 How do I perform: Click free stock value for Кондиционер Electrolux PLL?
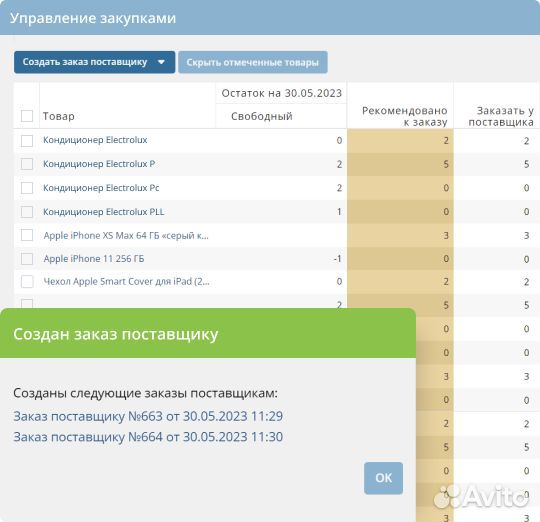(339, 211)
